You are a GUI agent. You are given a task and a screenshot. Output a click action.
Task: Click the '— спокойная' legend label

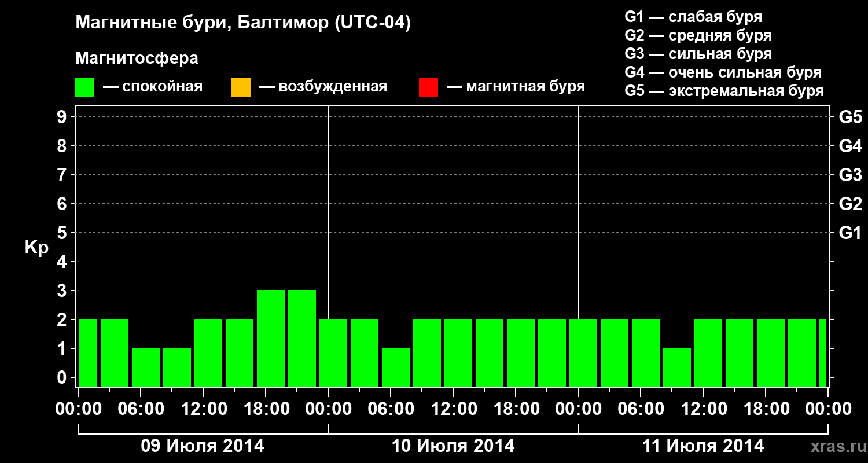(153, 87)
